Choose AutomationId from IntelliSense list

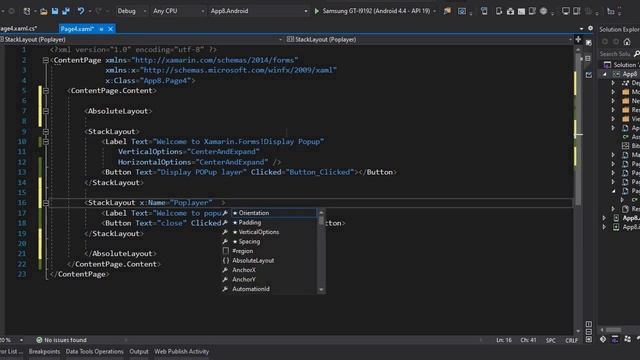(x=269, y=289)
